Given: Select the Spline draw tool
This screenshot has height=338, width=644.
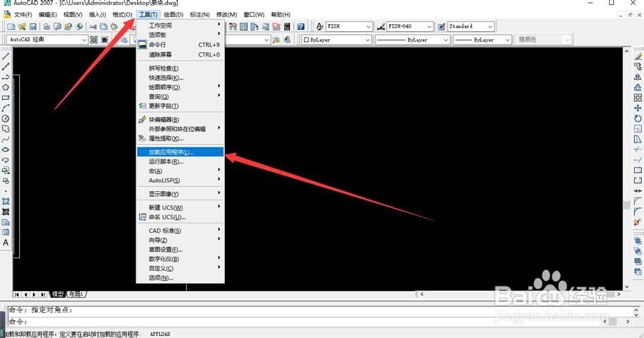Looking at the screenshot, I should pos(6,139).
